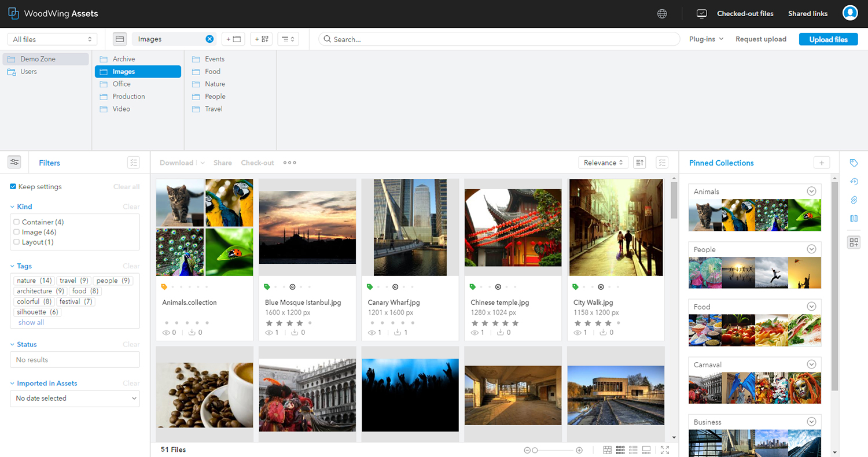Screen dimensions: 868x457
Task: Open the tags panel icon in right sidebar
Action: pos(854,163)
